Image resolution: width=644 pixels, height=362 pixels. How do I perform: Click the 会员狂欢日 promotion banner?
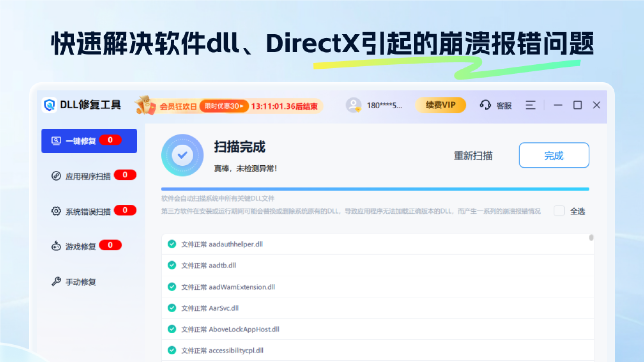[x=179, y=105]
